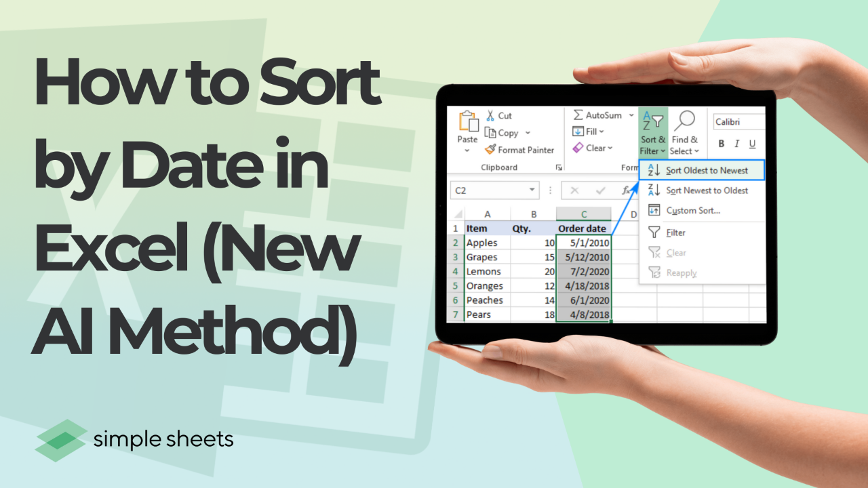This screenshot has width=868, height=488.
Task: Click the date cell "4/8/2018"
Action: (x=583, y=314)
